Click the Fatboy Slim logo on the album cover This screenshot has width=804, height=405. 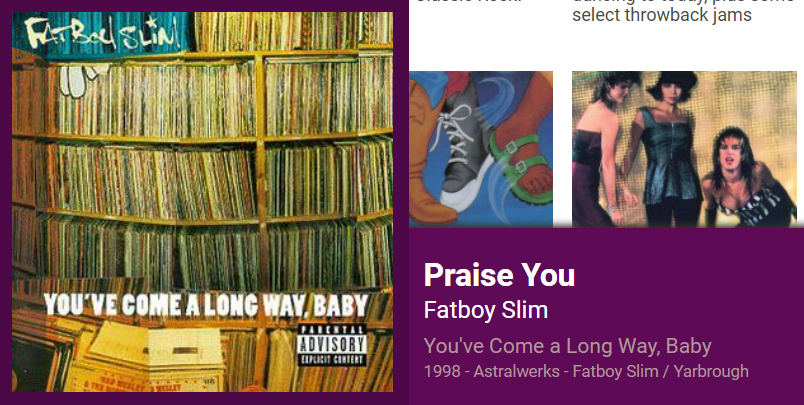pos(103,34)
